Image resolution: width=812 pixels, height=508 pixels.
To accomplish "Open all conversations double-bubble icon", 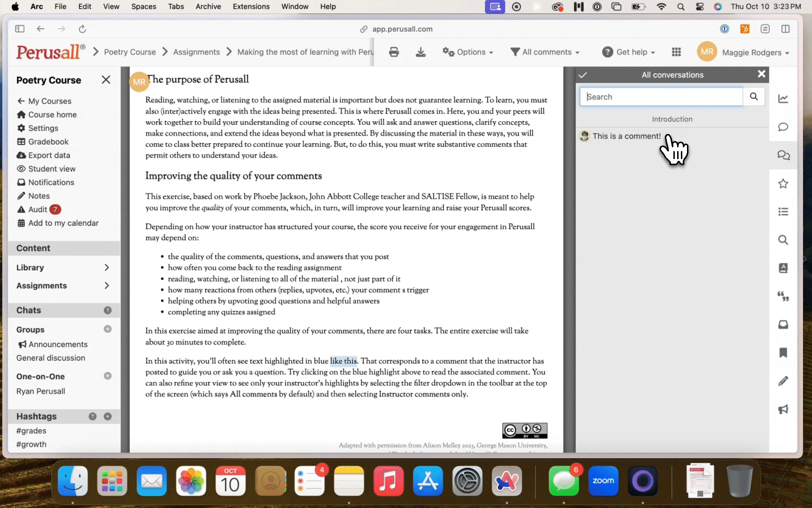I will click(783, 155).
